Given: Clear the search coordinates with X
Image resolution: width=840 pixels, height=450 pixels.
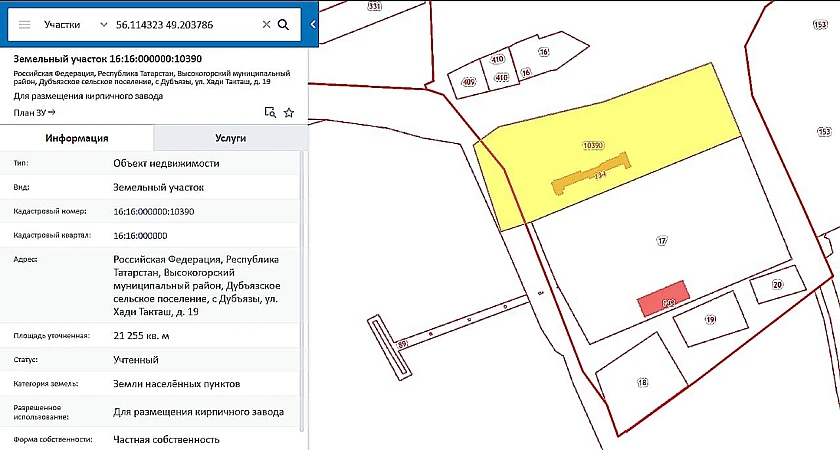Looking at the screenshot, I should (x=266, y=24).
